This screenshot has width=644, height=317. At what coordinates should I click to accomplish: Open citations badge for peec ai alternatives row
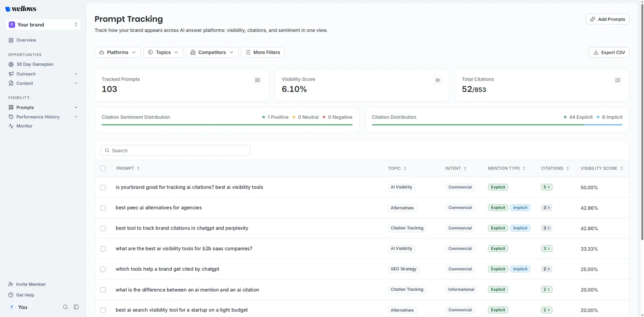(547, 208)
